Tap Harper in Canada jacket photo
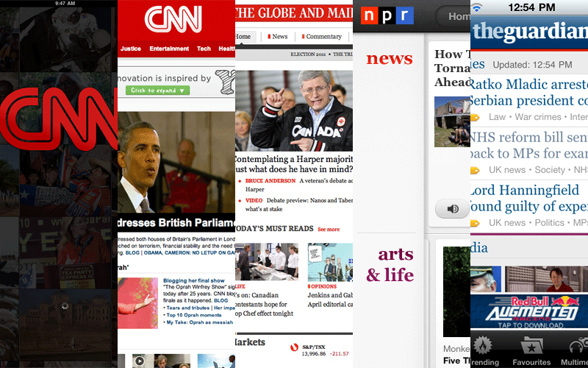Viewport: 588px width, 368px height. tap(294, 111)
